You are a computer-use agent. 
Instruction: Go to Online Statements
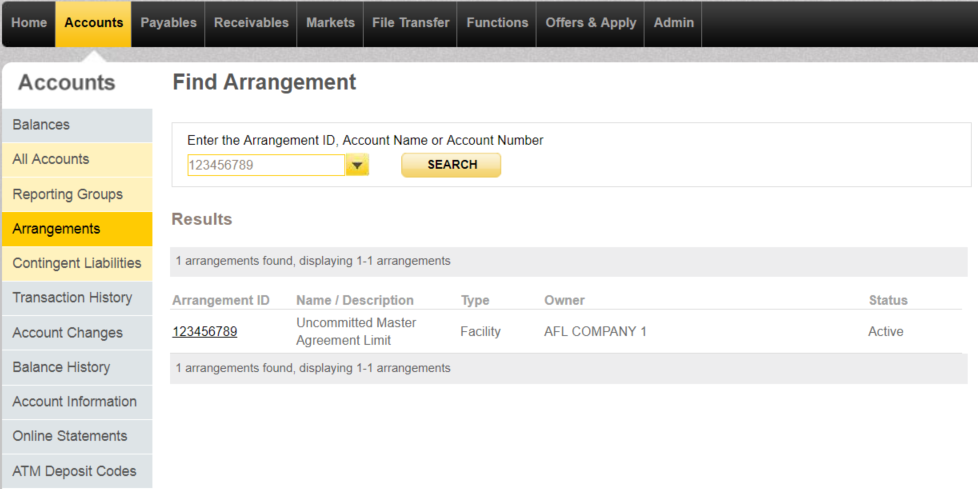pyautogui.click(x=77, y=436)
